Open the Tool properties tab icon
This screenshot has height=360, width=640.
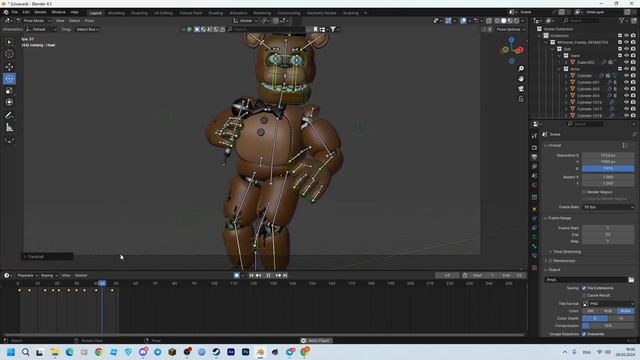[x=534, y=136]
